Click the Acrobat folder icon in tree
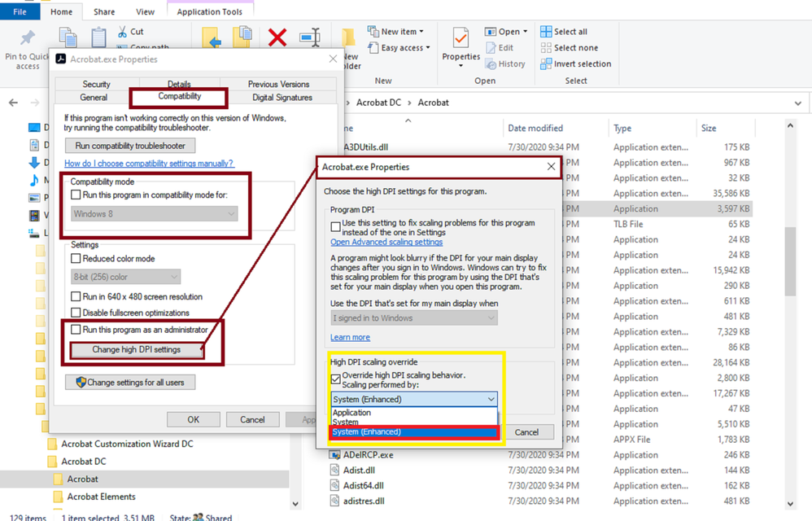 click(x=59, y=479)
